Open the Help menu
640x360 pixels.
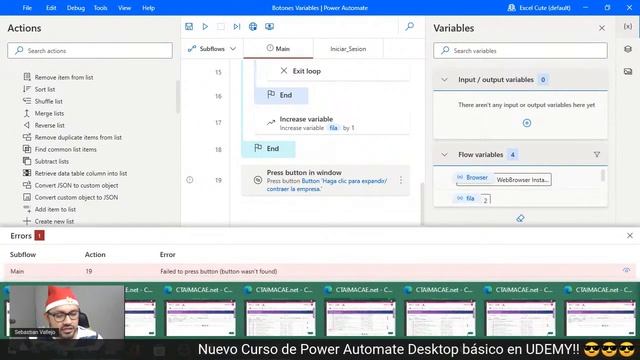click(148, 8)
